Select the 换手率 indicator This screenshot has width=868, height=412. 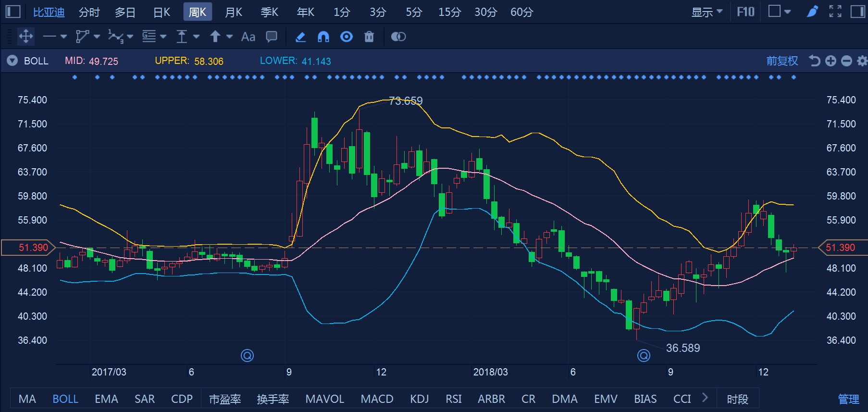273,399
